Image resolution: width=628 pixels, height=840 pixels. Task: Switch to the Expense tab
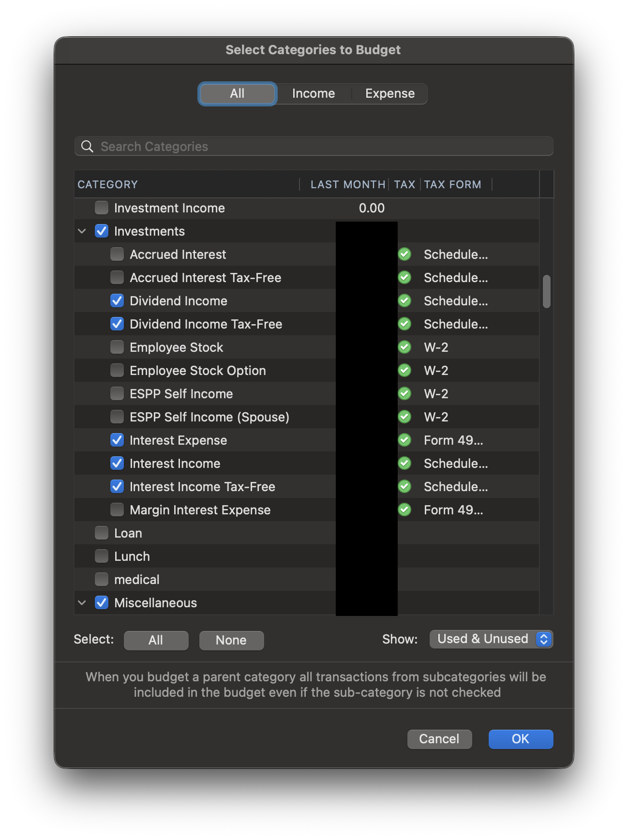[389, 93]
